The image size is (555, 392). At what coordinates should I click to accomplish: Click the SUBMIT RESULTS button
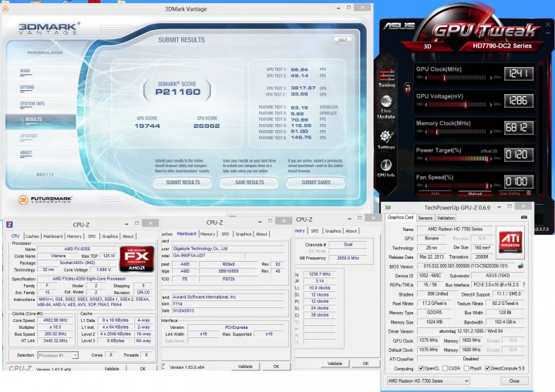[x=183, y=183]
